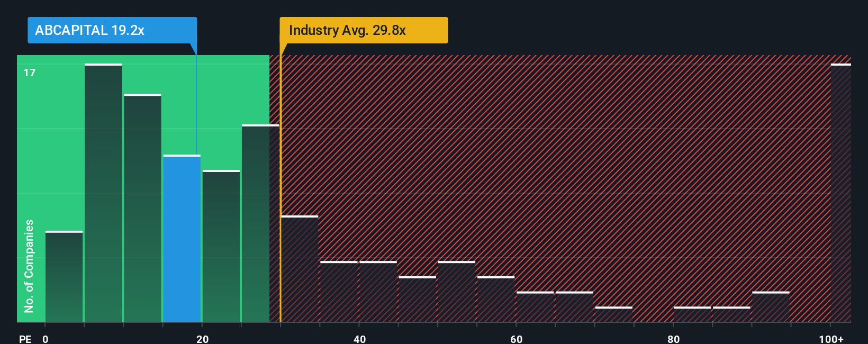868x344 pixels.
Task: Click the x-axis tick label 80
Action: click(x=673, y=339)
